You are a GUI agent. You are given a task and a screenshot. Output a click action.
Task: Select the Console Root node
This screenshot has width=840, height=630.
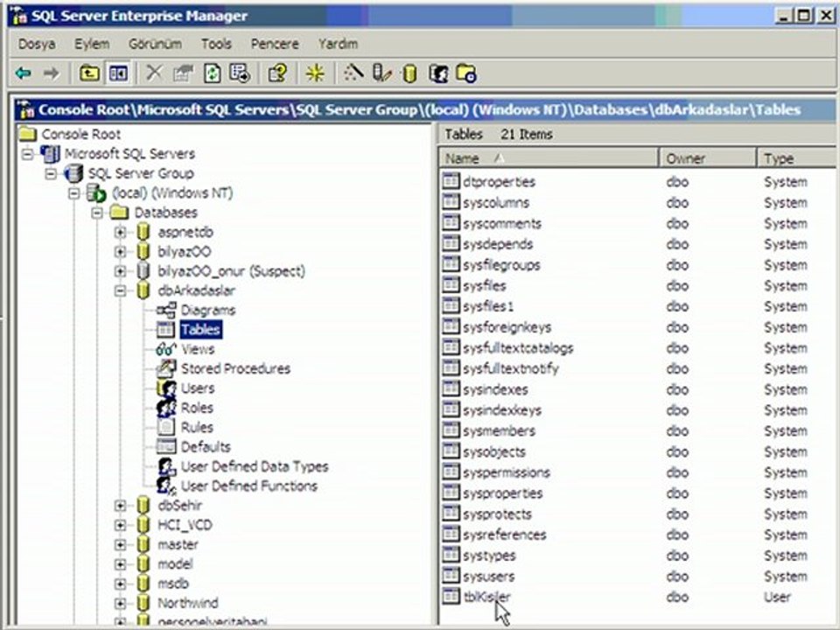click(x=80, y=135)
